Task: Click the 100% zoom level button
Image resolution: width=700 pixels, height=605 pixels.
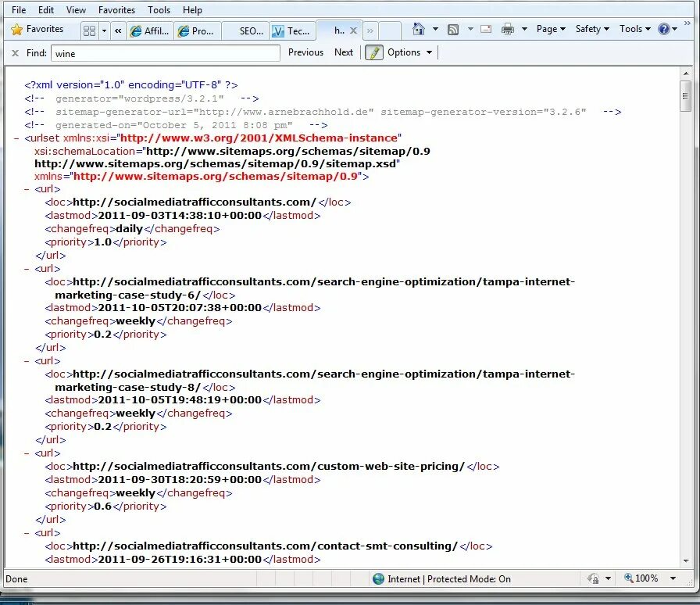Action: pyautogui.click(x=641, y=578)
